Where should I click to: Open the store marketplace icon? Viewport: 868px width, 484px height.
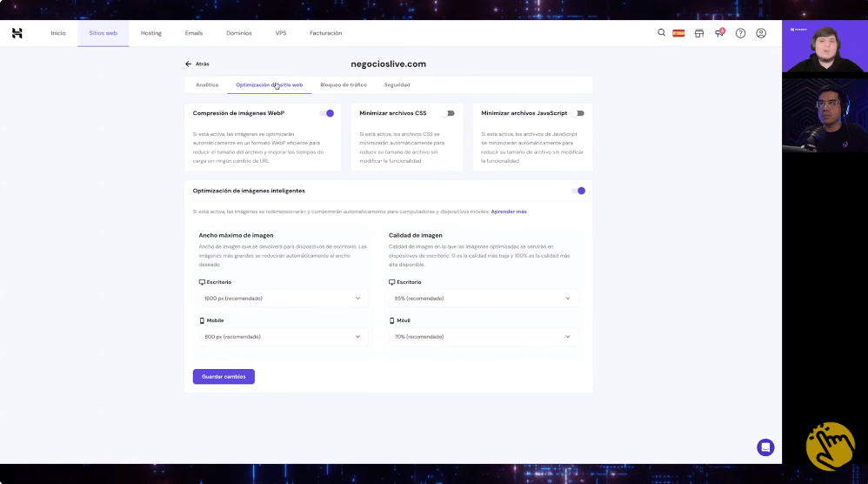coord(699,33)
